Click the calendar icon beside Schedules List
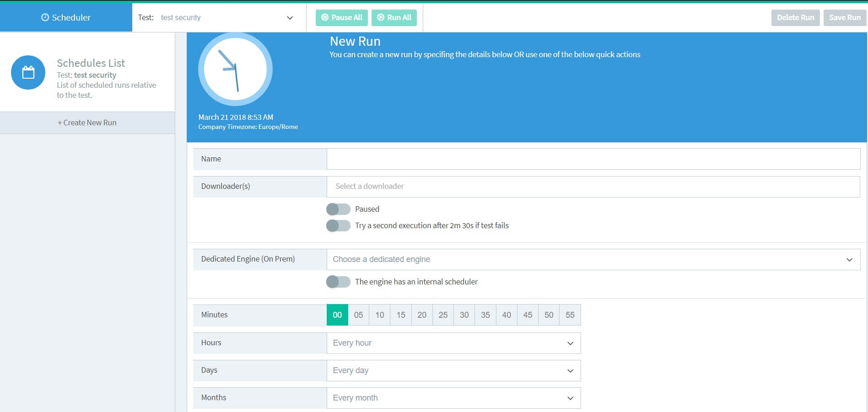 pyautogui.click(x=28, y=73)
